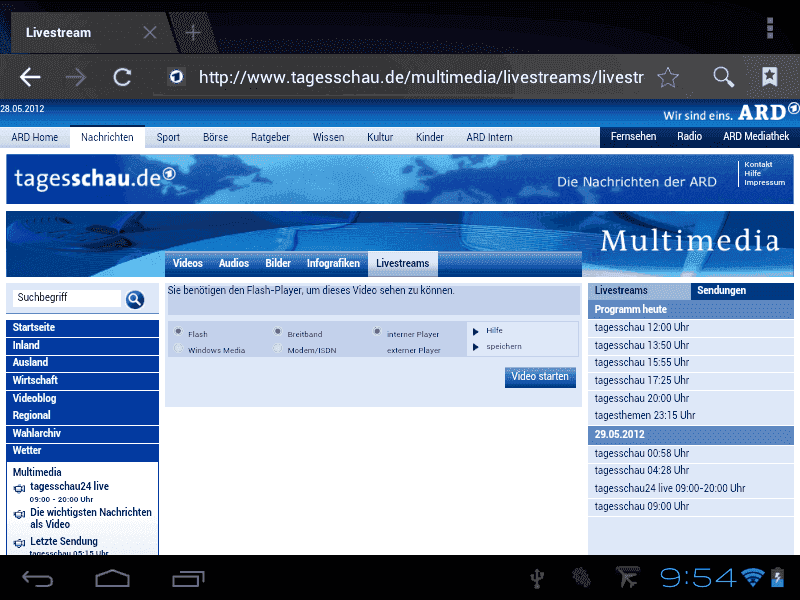
Task: Tap the battery status icon
Action: click(x=777, y=577)
